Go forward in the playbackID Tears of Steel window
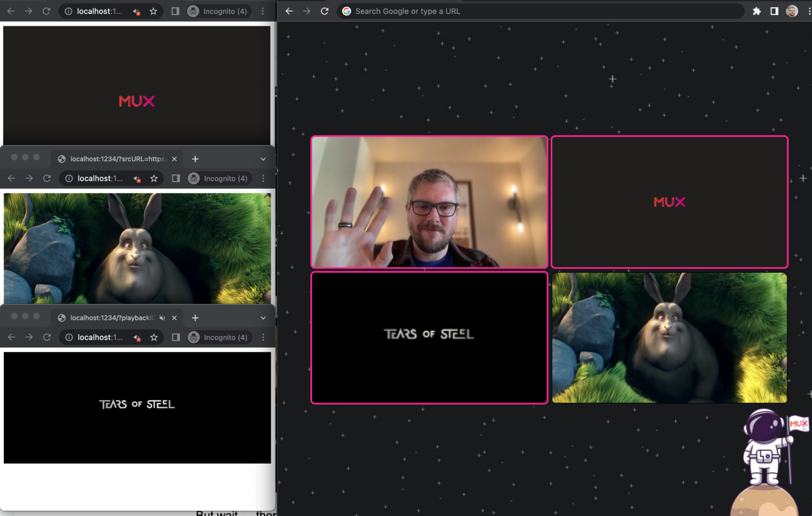Image resolution: width=812 pixels, height=516 pixels. 29,337
